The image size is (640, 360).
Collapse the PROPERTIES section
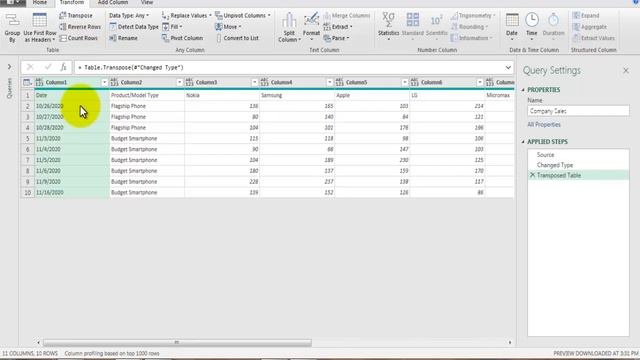[523, 90]
